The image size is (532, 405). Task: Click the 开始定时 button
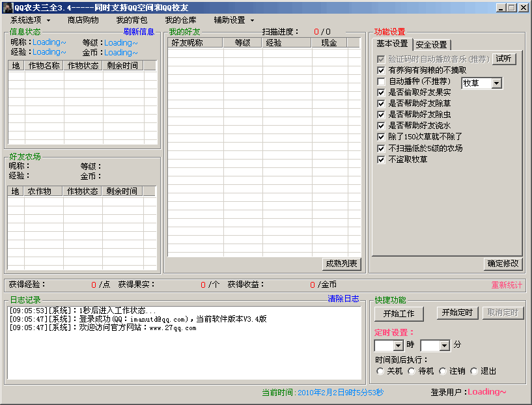coord(457,313)
